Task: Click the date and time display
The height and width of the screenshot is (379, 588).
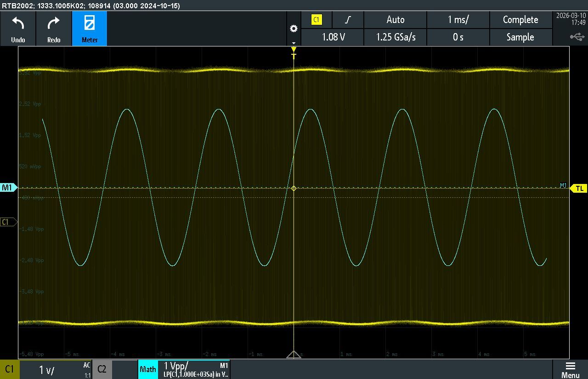Action: 571,18
